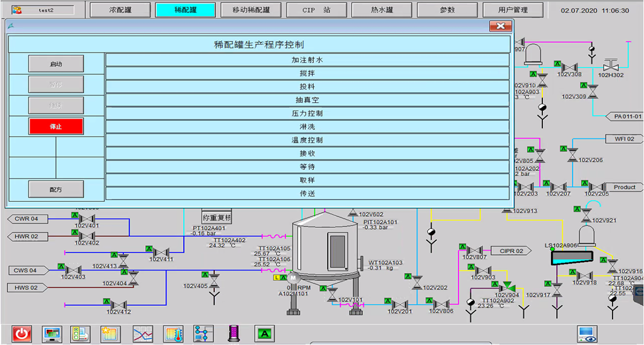
Task: Toggle auto mode indicator beside valve 102V411
Action: tap(149, 248)
